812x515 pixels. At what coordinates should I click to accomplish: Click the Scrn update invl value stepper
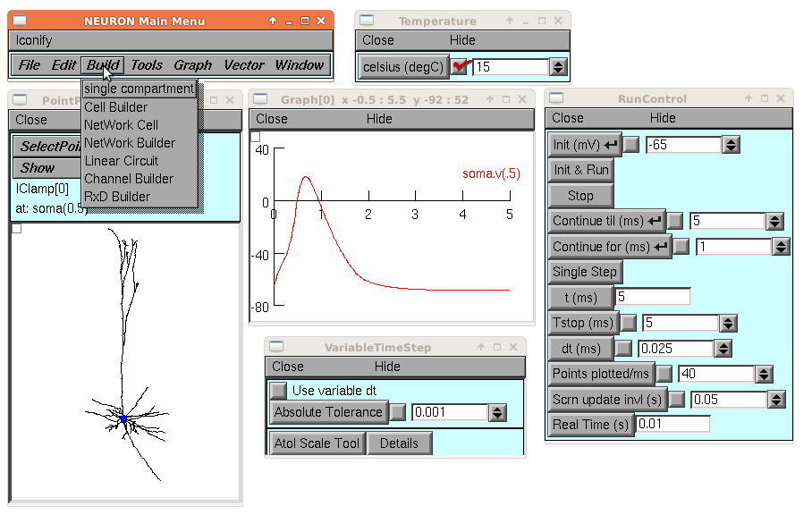tap(776, 399)
